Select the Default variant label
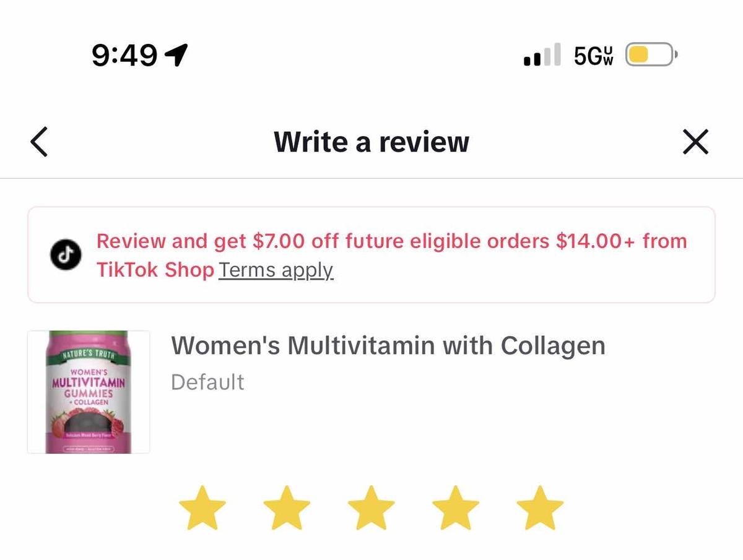 tap(207, 382)
